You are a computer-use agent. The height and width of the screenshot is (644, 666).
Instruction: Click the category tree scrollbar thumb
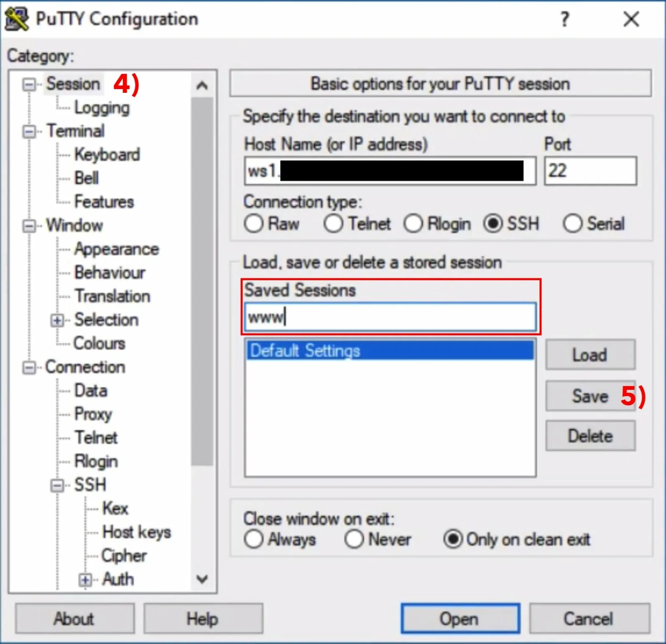click(202, 282)
